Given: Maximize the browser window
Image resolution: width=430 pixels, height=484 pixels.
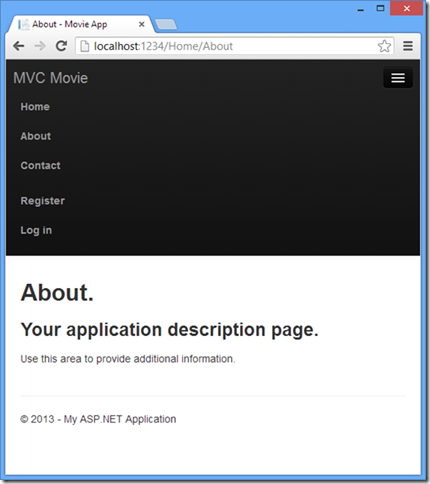Looking at the screenshot, I should coord(380,9).
